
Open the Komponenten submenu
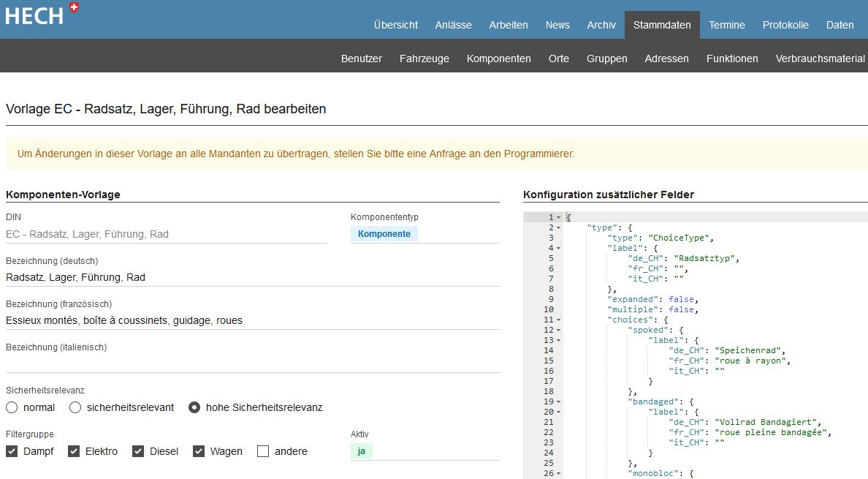[498, 59]
